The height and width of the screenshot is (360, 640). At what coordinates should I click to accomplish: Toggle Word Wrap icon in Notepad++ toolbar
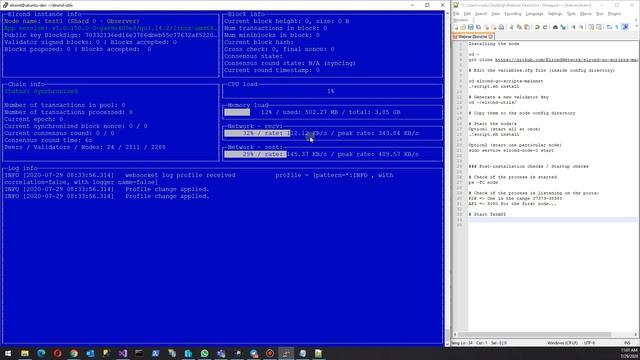pyautogui.click(x=609, y=27)
